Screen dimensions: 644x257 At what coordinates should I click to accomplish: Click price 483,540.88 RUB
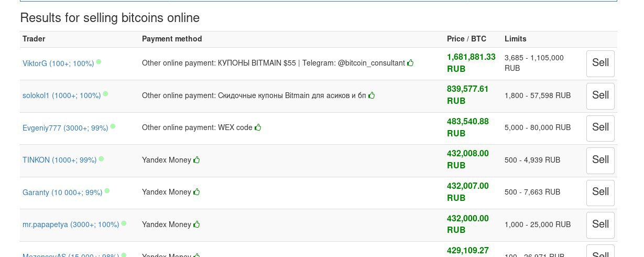pyautogui.click(x=468, y=127)
